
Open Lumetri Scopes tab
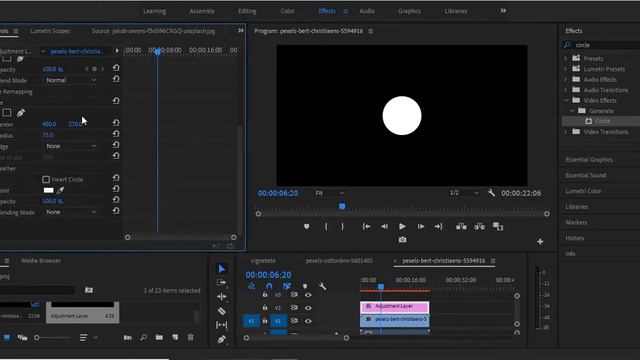coord(50,31)
